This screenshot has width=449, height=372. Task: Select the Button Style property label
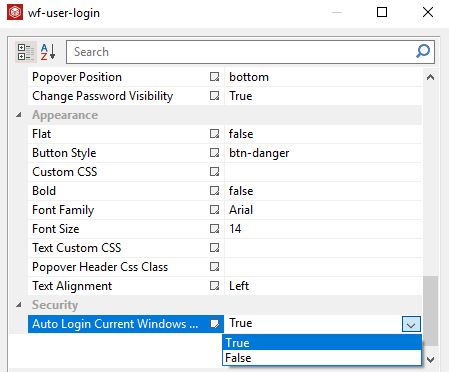[x=64, y=153]
